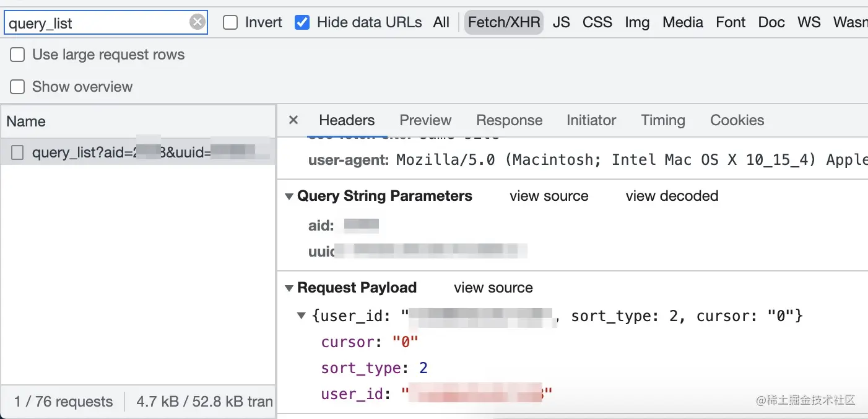Click view decoded link
Image resolution: width=868 pixels, height=419 pixels.
[x=672, y=196]
